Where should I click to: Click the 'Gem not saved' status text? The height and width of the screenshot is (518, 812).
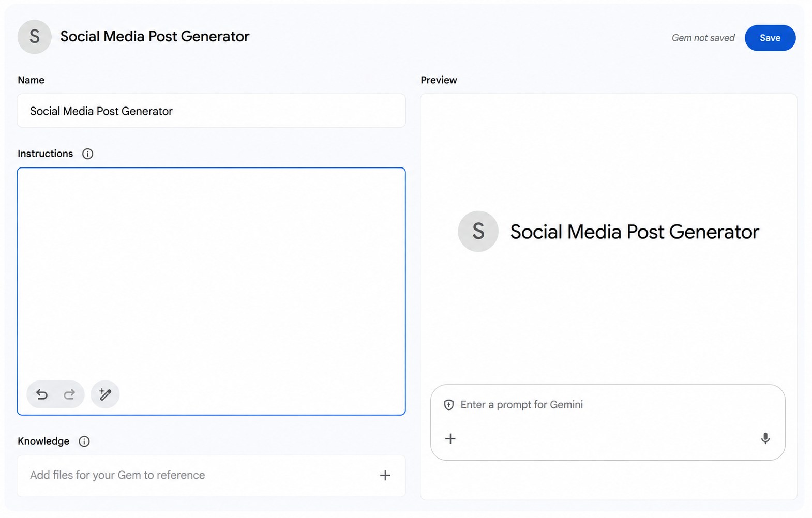(703, 38)
